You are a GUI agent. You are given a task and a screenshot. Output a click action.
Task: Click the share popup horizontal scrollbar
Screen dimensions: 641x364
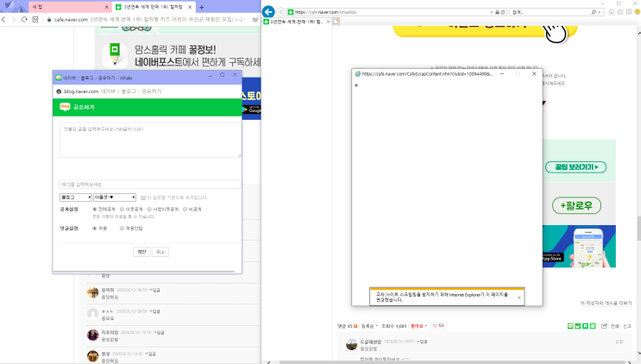tap(144, 271)
